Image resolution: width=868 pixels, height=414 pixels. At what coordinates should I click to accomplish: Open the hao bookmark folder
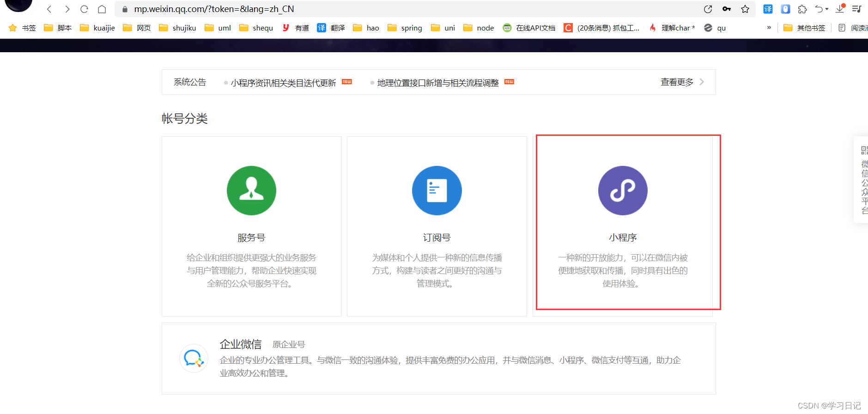(x=366, y=28)
